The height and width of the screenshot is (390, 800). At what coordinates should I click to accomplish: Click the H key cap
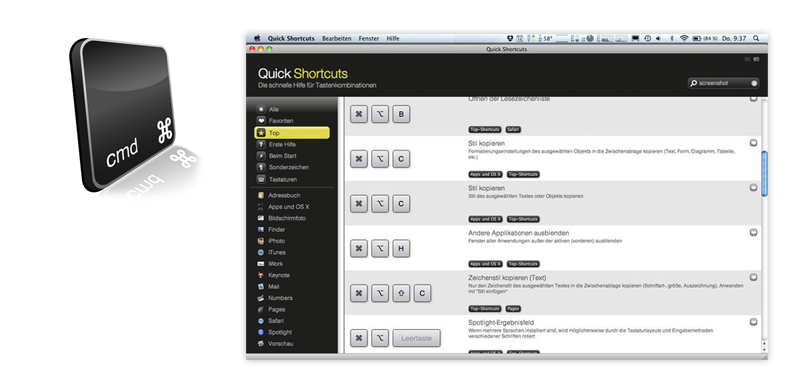click(x=401, y=249)
